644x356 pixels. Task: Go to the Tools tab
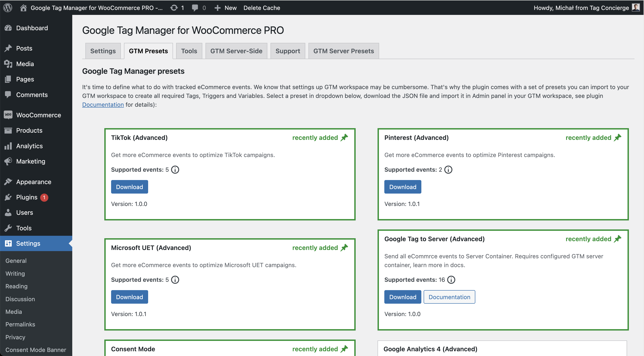(189, 51)
